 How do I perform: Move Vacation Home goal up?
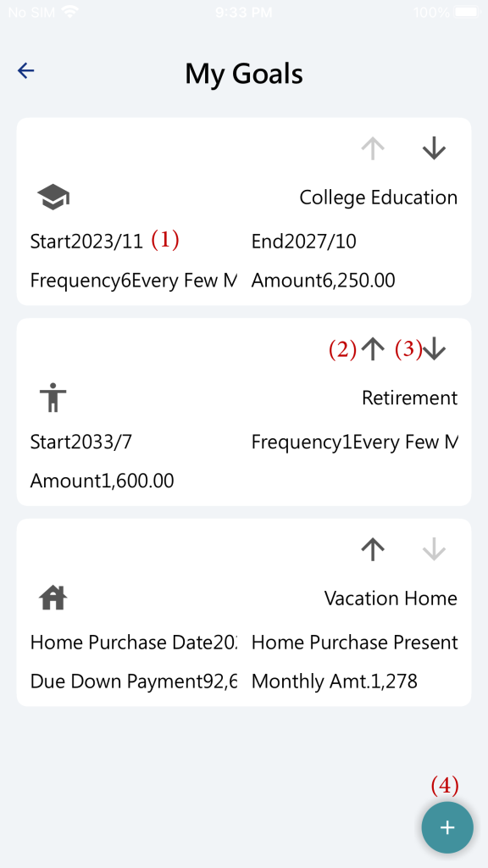point(373,549)
